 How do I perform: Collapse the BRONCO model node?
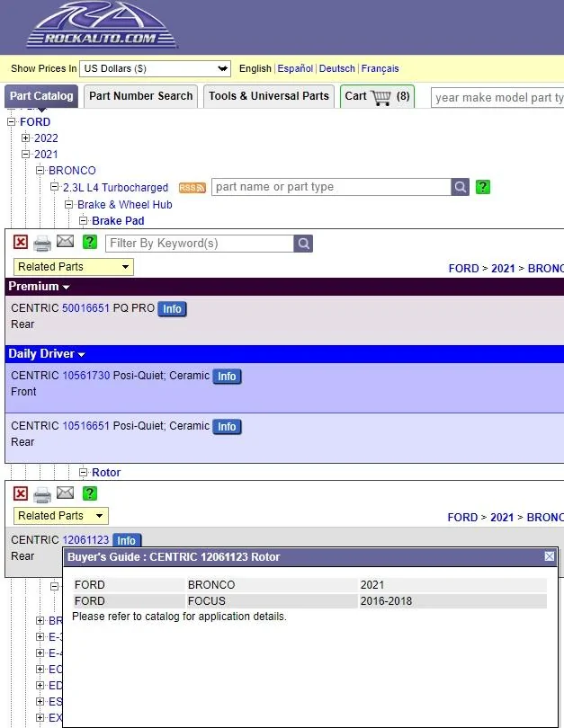(40, 171)
